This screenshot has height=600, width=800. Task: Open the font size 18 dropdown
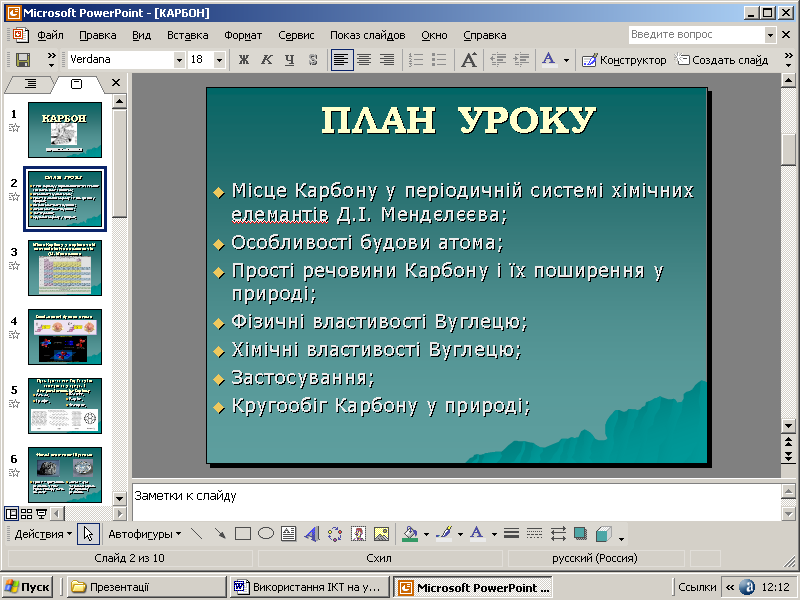219,60
